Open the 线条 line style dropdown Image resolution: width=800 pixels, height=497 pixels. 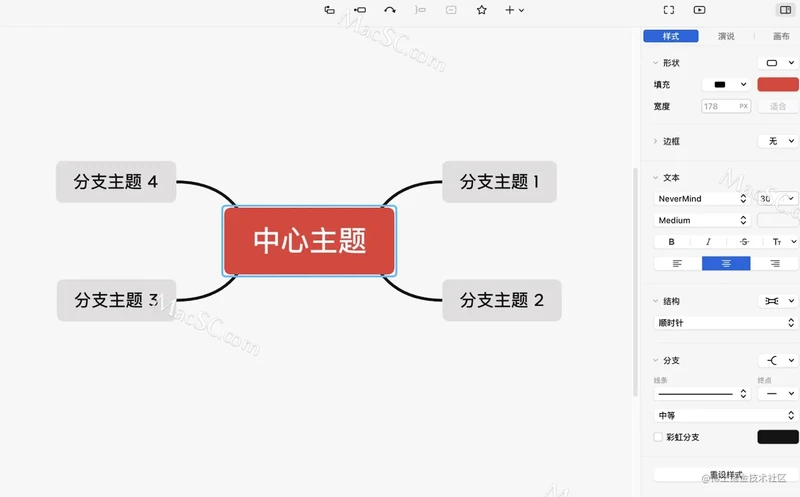coord(702,393)
